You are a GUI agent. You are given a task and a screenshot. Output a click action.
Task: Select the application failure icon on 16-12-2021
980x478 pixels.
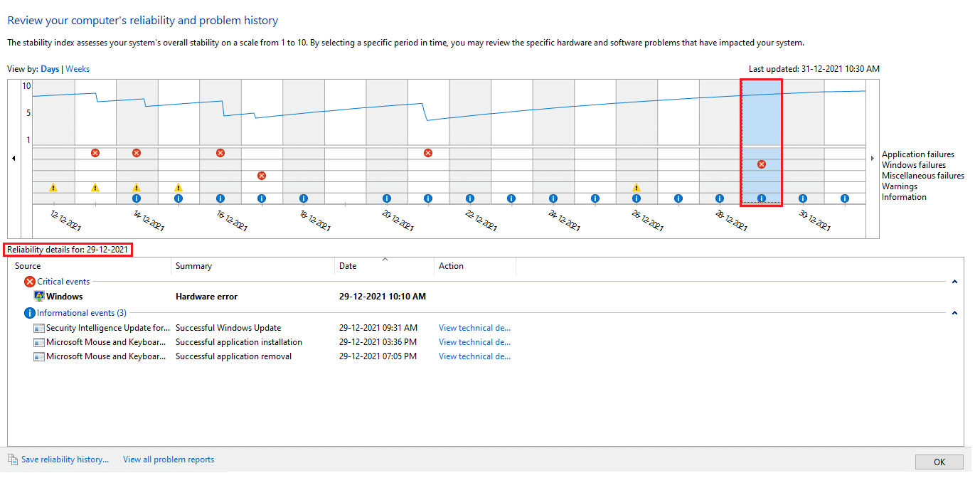pyautogui.click(x=220, y=153)
